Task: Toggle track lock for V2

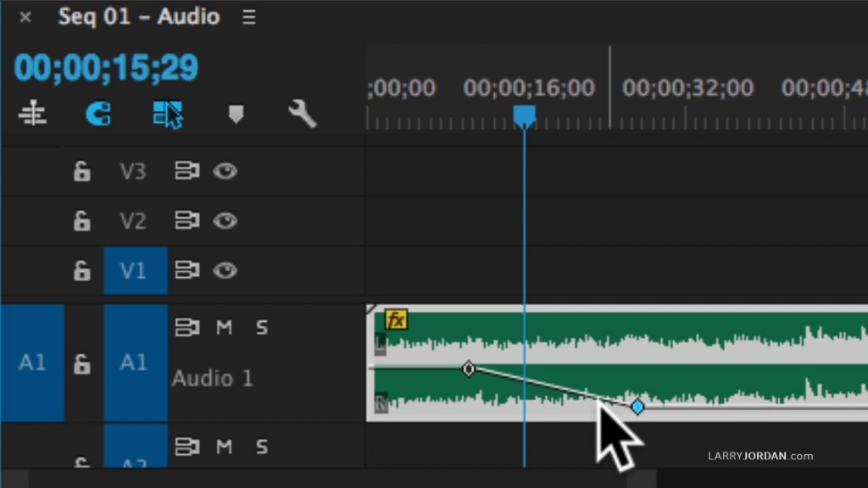Action: click(82, 221)
